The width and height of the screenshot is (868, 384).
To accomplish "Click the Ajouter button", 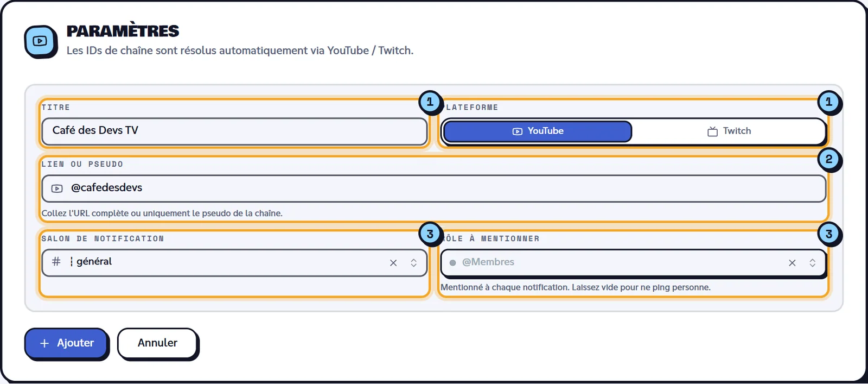I will coord(66,343).
